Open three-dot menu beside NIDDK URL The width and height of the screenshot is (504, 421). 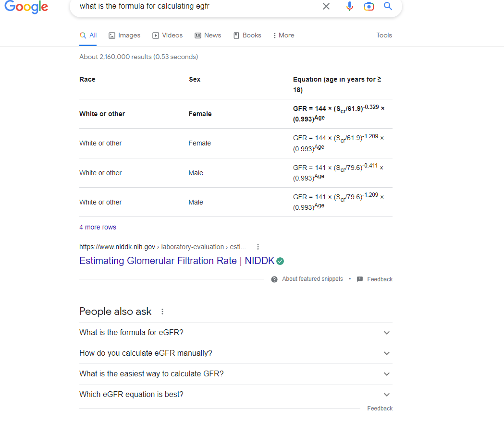click(x=258, y=247)
